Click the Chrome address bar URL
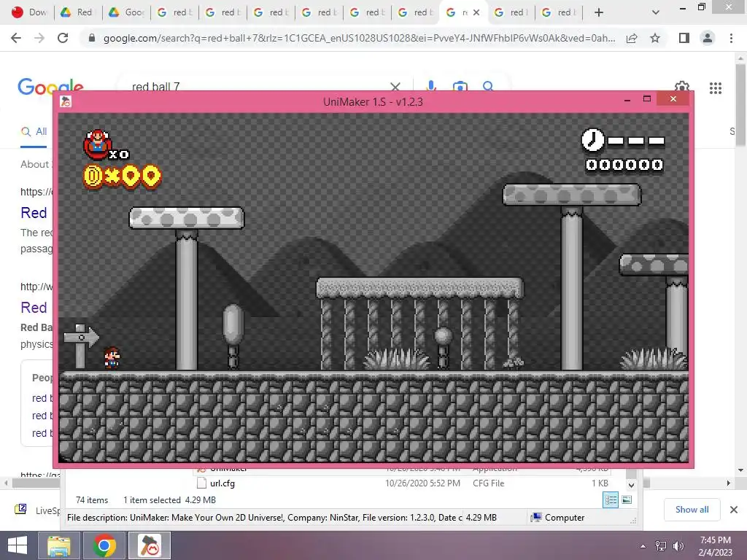Viewport: 747px width, 560px height. tap(359, 38)
